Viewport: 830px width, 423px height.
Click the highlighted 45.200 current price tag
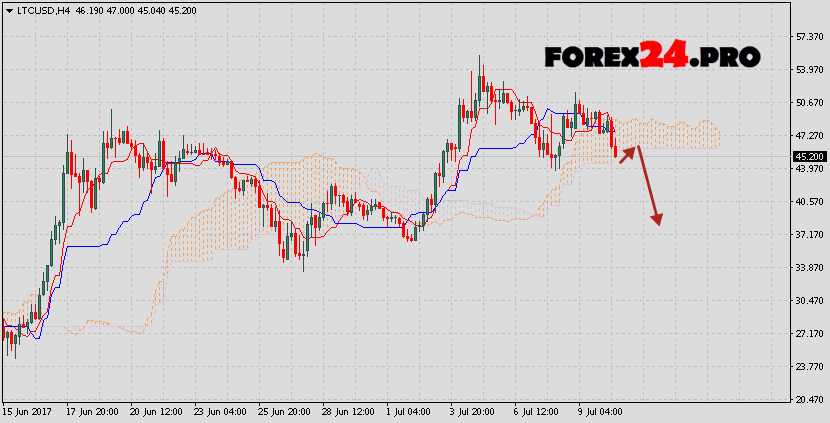pyautogui.click(x=808, y=156)
